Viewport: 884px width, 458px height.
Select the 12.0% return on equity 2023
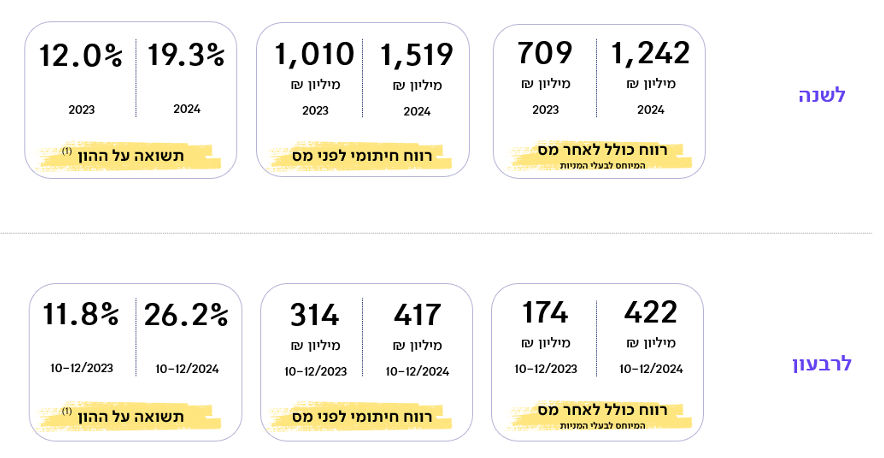(x=81, y=56)
